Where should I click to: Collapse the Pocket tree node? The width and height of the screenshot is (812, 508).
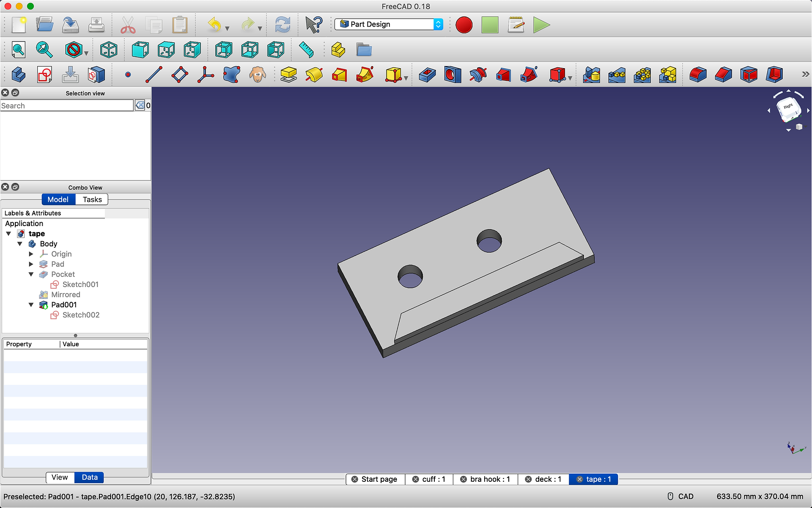point(31,274)
